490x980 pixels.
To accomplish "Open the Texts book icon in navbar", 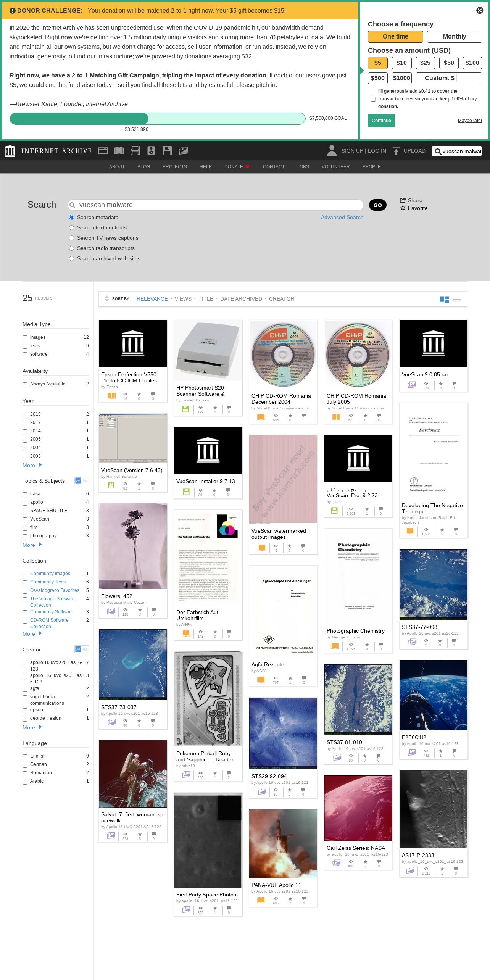I will pos(119,151).
